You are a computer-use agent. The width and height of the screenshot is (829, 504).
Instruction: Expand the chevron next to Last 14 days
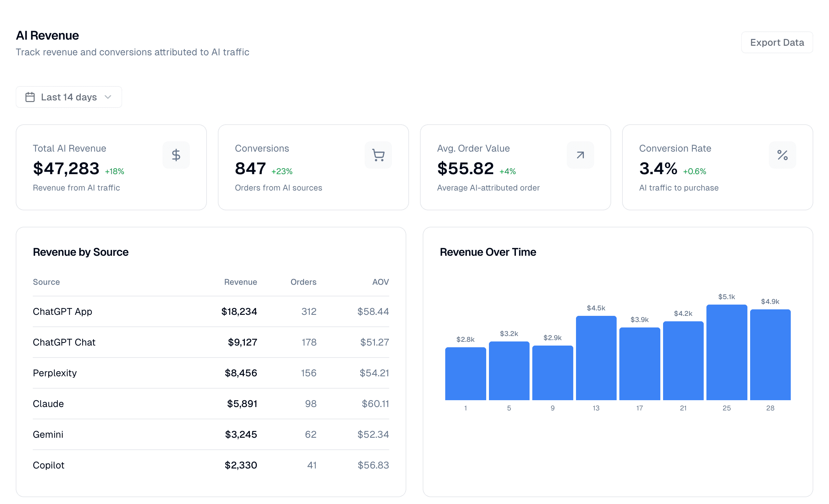click(x=108, y=97)
